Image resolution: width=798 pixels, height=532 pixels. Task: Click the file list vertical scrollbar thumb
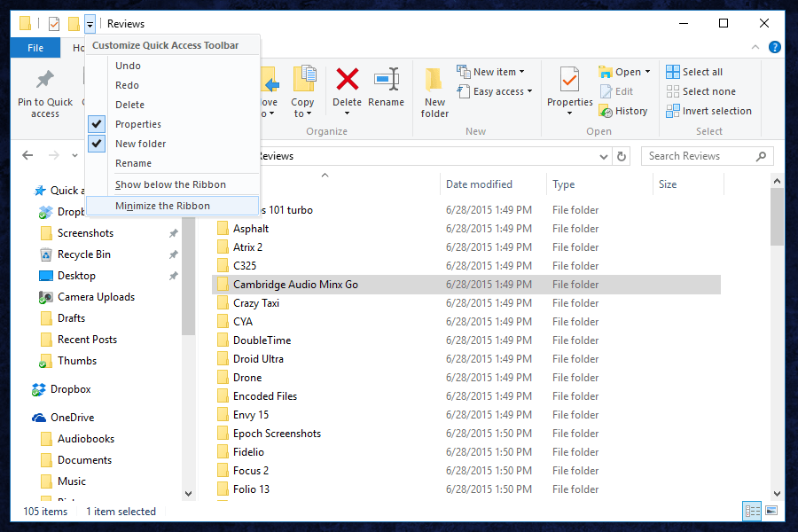pyautogui.click(x=777, y=216)
